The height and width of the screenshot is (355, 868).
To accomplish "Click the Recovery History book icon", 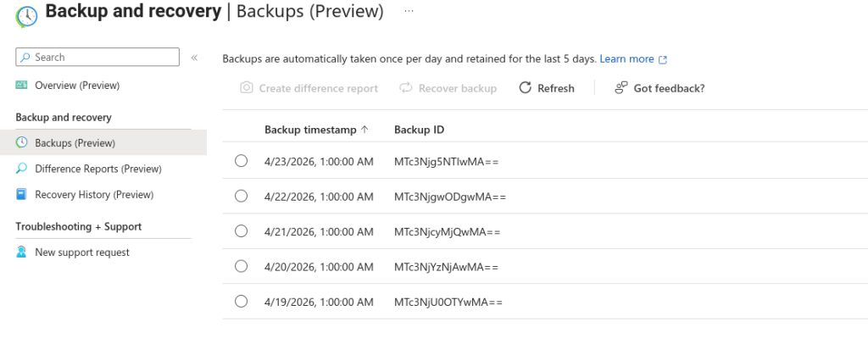I will point(21,195).
